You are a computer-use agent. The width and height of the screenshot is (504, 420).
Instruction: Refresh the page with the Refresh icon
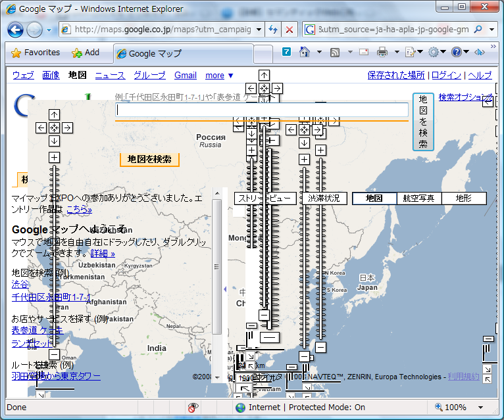click(x=273, y=30)
